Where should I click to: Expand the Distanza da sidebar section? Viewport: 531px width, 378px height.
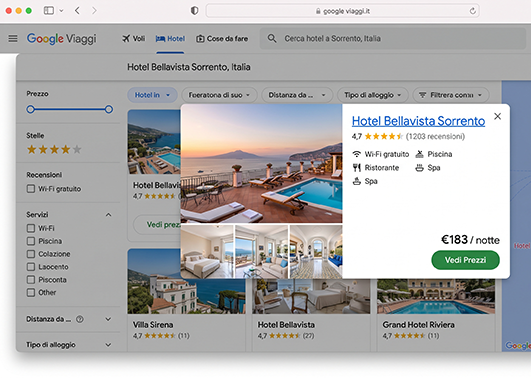coord(108,319)
